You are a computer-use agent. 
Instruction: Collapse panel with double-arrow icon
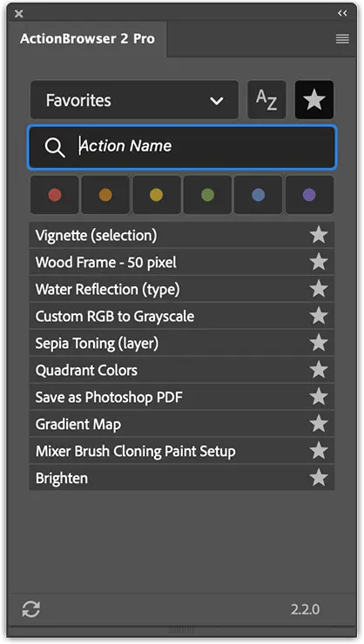pos(342,13)
